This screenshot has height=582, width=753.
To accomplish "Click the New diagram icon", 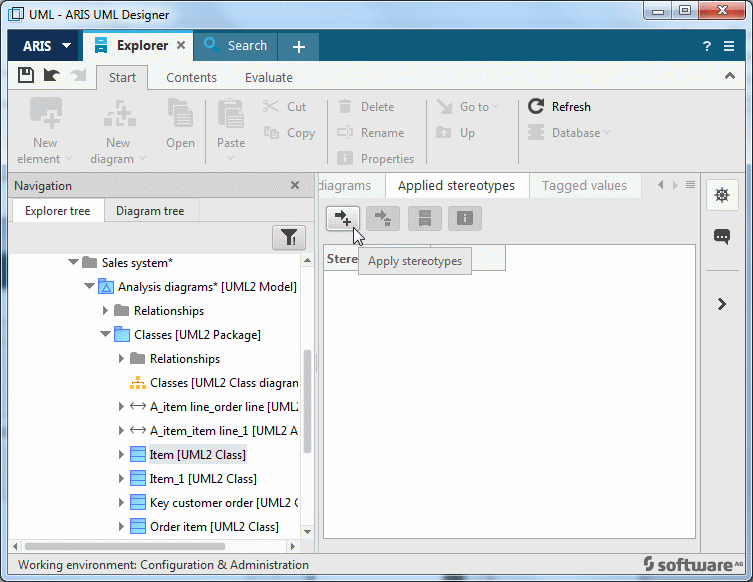I will tap(120, 113).
